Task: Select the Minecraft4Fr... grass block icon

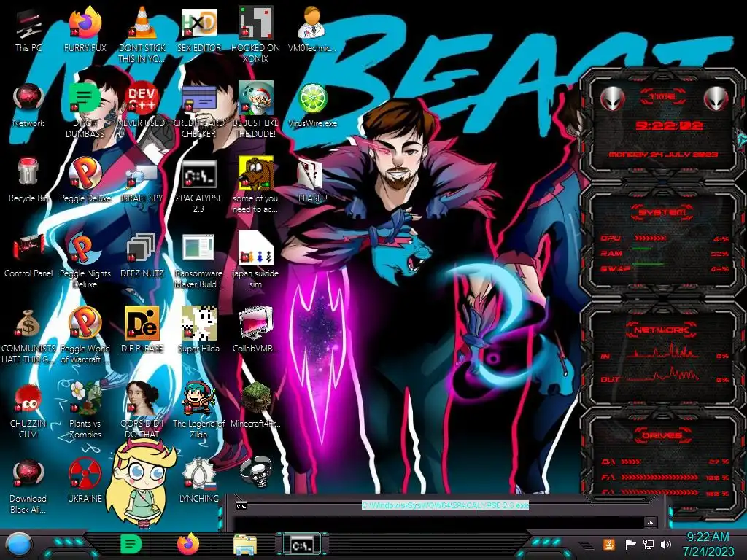Action: [255, 405]
